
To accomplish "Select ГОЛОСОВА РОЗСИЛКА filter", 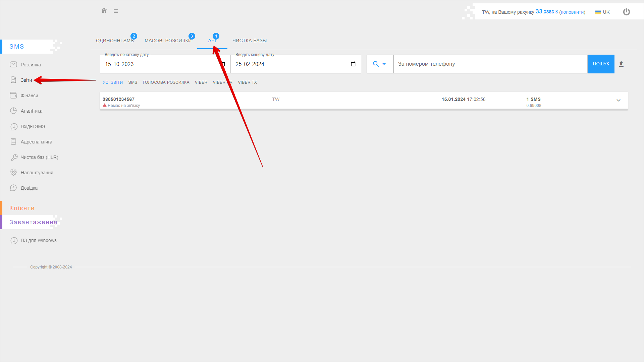I will 166,82.
